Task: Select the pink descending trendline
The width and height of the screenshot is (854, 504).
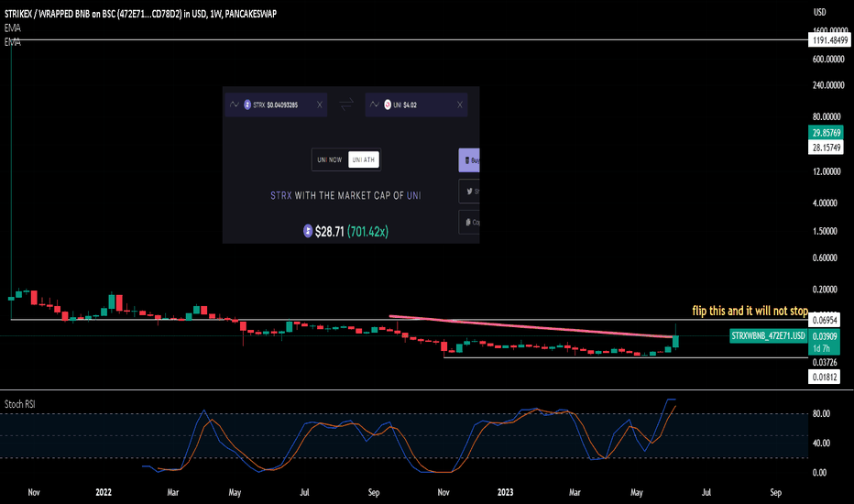Action: point(531,326)
